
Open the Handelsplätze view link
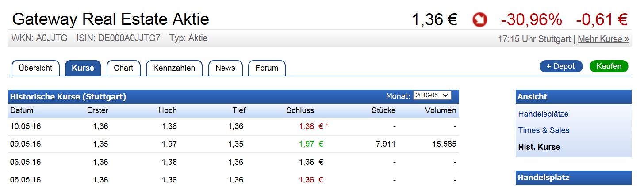pyautogui.click(x=543, y=114)
